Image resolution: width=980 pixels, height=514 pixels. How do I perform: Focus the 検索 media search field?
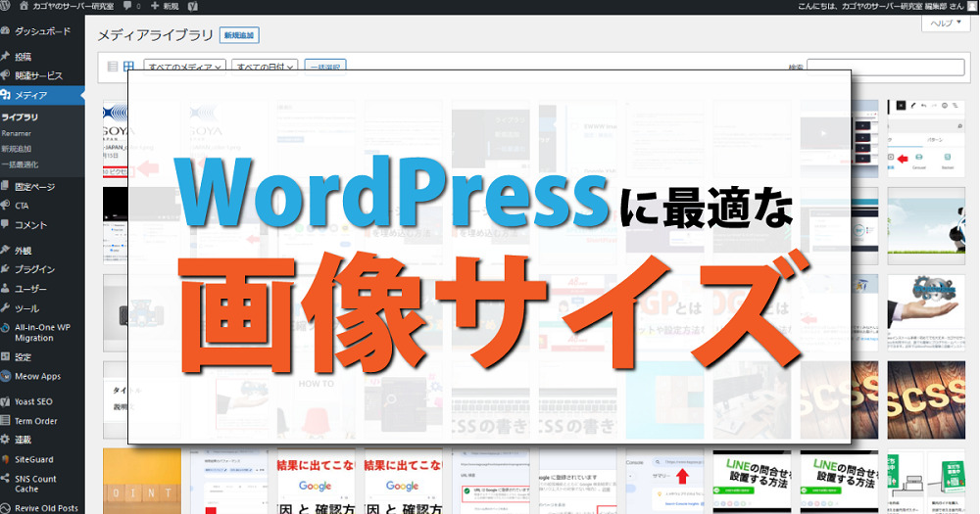(886, 67)
